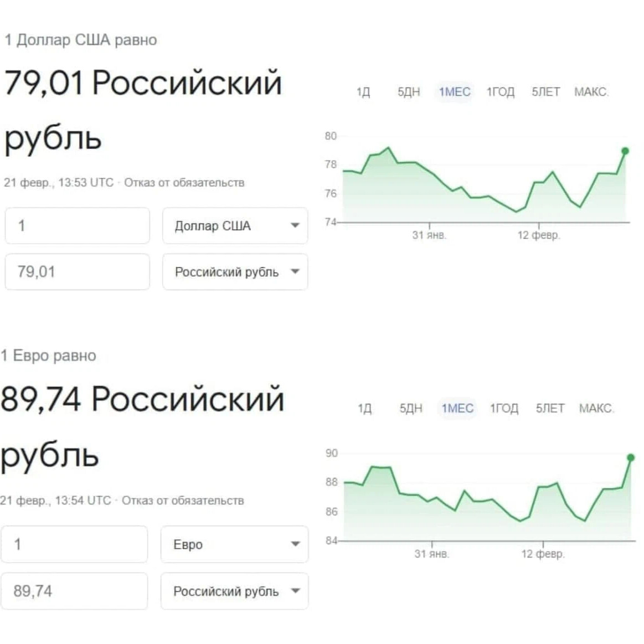Open the Доллар США currency dropdown
Viewport: 644px width, 644px height.
click(235, 226)
